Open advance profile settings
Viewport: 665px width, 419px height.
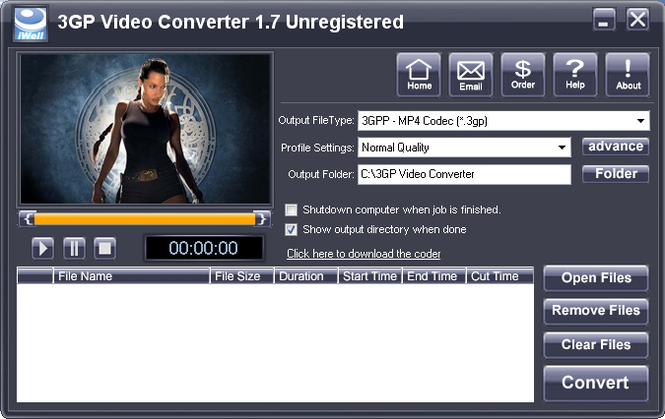[x=615, y=146]
